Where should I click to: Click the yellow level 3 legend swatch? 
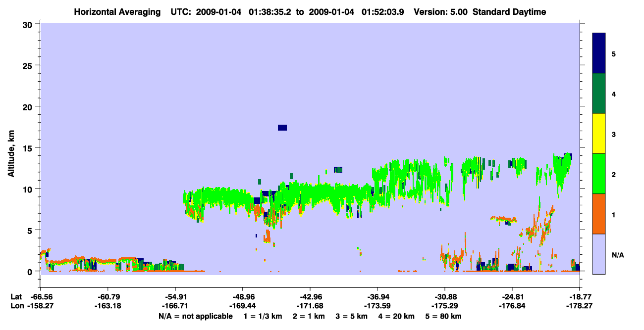point(599,134)
